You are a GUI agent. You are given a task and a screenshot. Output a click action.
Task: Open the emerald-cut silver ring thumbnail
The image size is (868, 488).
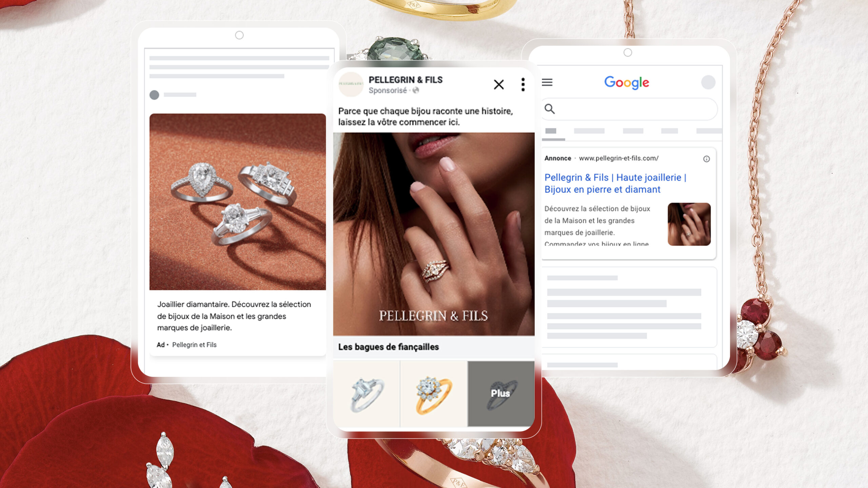tap(367, 394)
